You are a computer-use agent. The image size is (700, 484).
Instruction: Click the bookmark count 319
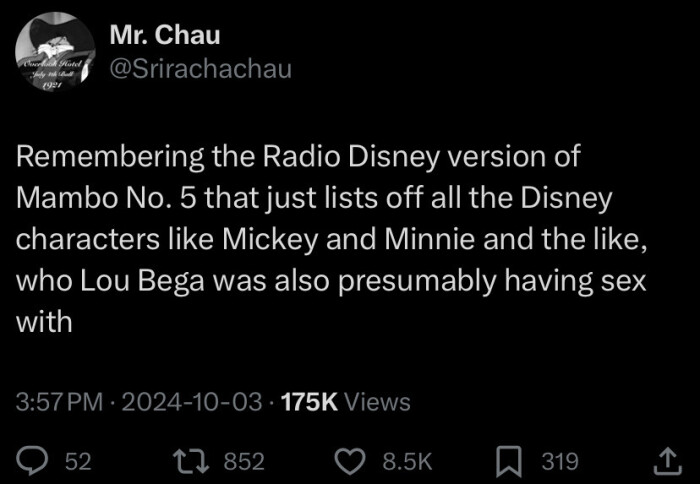click(x=560, y=461)
